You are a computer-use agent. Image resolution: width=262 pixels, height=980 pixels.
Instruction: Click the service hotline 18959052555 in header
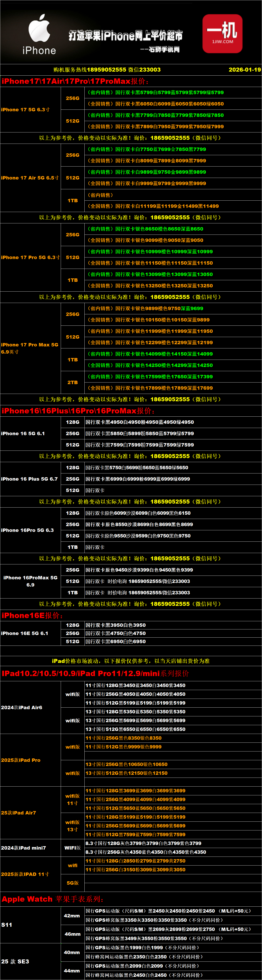coord(106,70)
